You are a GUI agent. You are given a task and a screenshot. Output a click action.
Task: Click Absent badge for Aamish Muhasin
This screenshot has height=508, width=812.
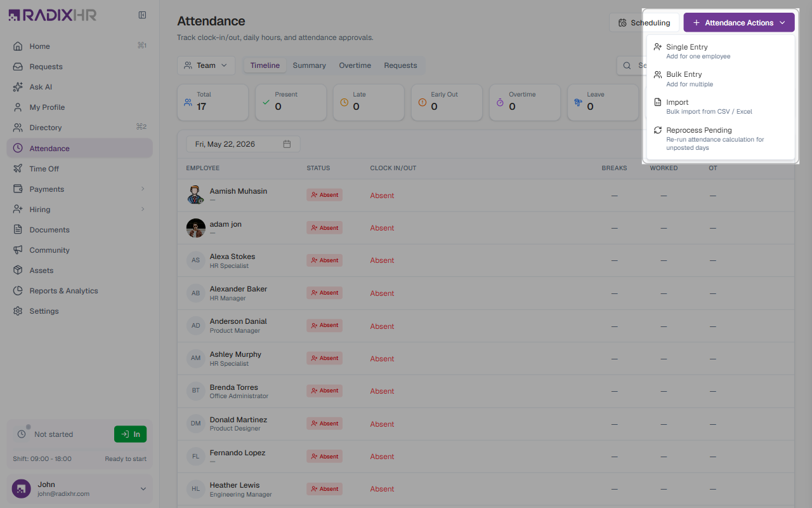coord(324,195)
